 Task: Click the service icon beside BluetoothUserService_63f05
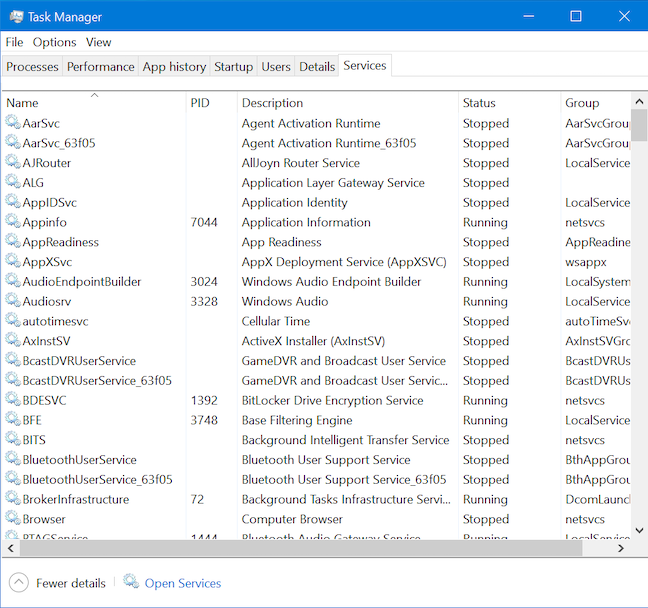click(x=13, y=479)
